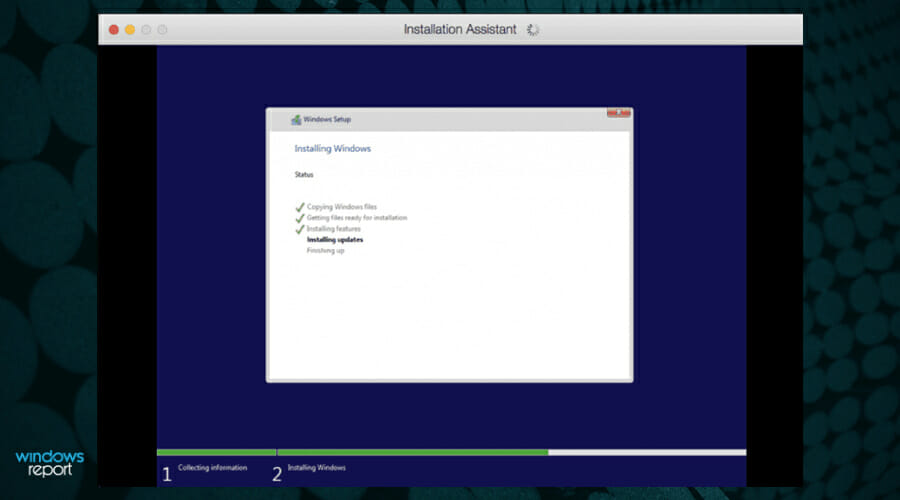Click the Status label

coord(304,175)
